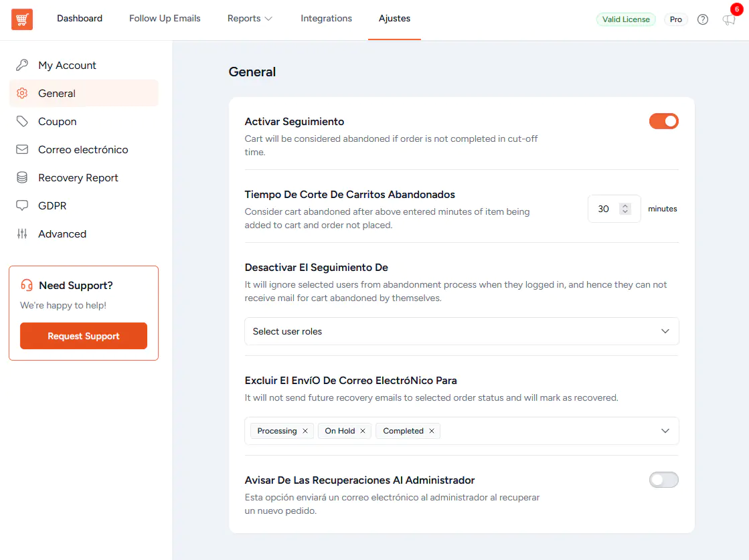Screen dimensions: 749x560
Task: Open Advanced settings via the sliders icon
Action: tap(23, 234)
